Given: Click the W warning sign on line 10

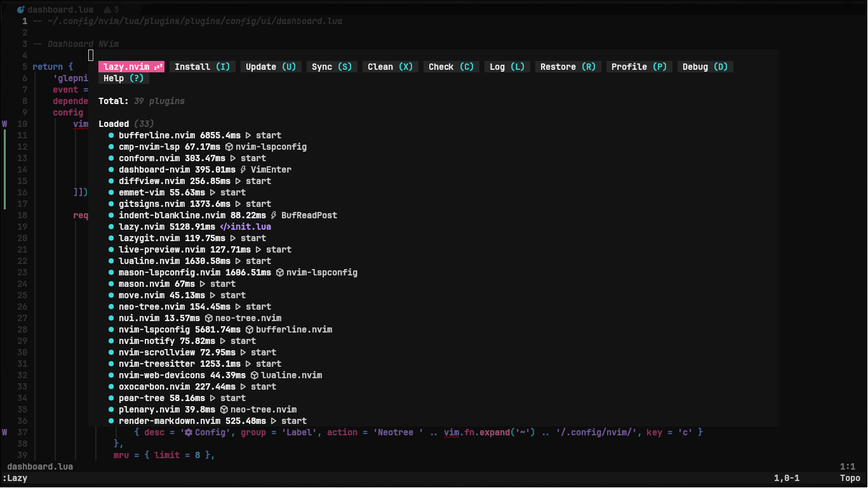Looking at the screenshot, I should pyautogui.click(x=4, y=124).
